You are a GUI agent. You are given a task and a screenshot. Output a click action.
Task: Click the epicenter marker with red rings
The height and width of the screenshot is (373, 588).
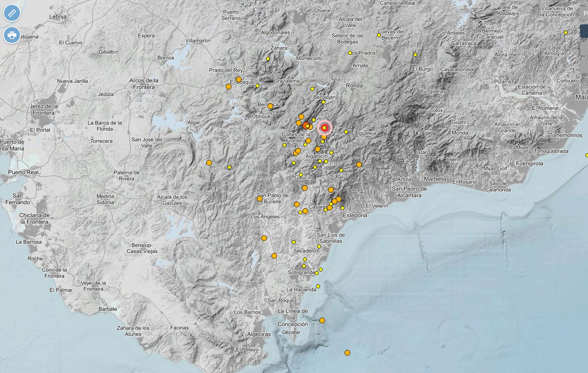pyautogui.click(x=325, y=128)
